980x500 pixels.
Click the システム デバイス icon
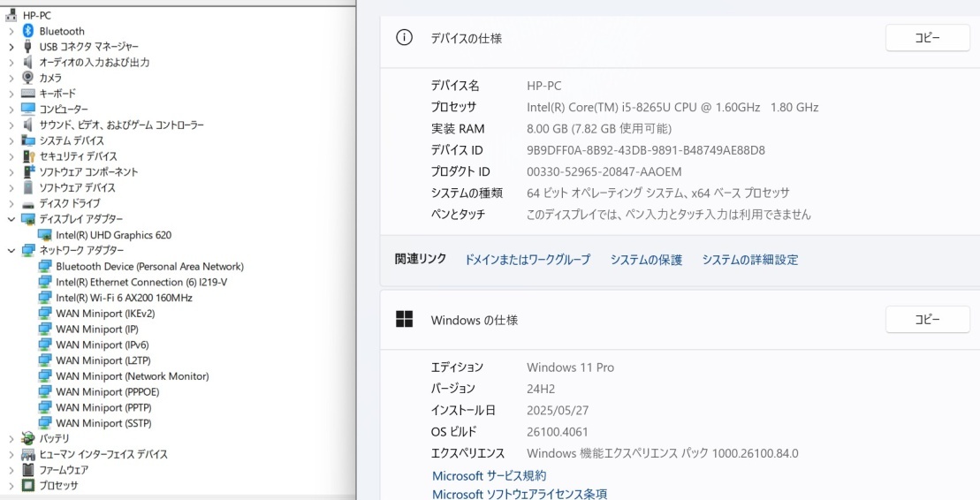(x=28, y=140)
